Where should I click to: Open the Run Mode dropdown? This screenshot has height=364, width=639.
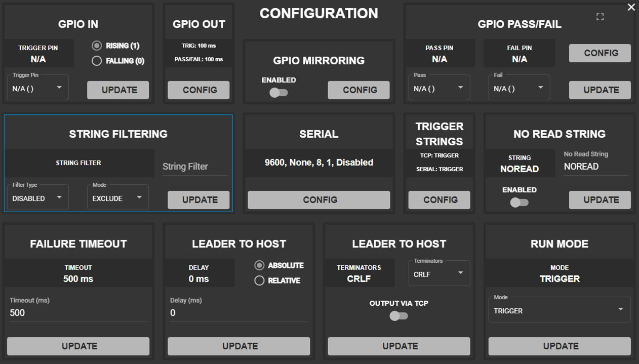[559, 310]
